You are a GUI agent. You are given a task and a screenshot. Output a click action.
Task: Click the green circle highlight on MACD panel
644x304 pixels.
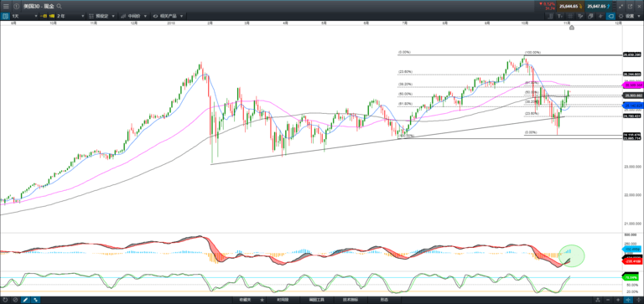tap(571, 255)
